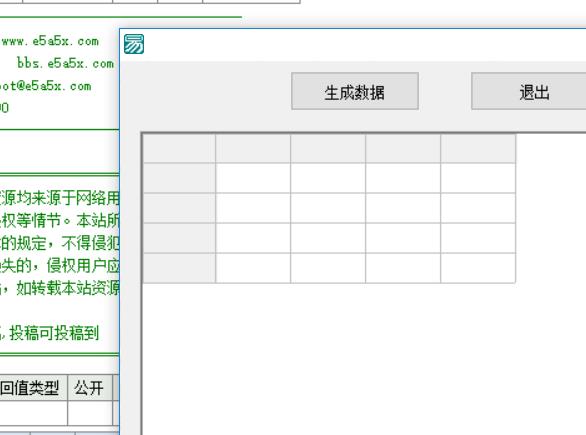The width and height of the screenshot is (586, 435).
Task: Click the www.e5a5x.com text in background
Action: (50, 41)
